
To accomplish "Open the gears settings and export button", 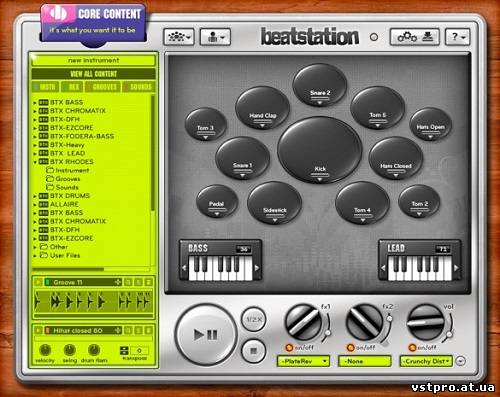I will pyautogui.click(x=415, y=37).
